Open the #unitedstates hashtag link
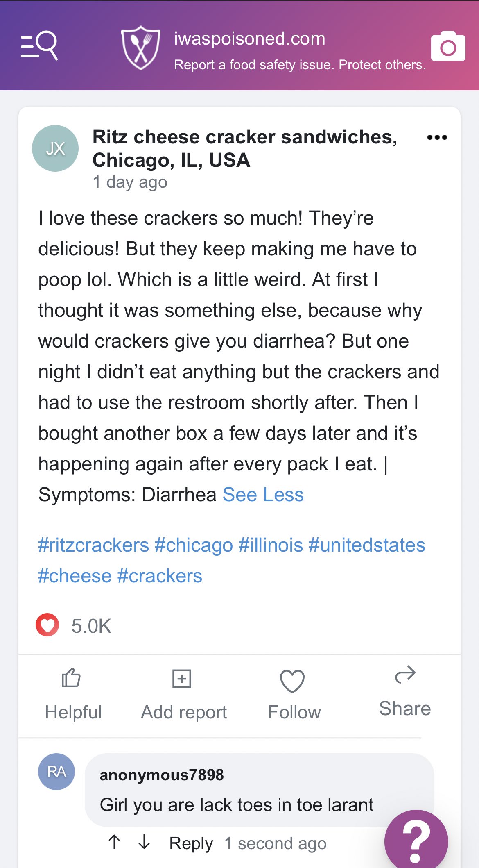 coord(367,545)
